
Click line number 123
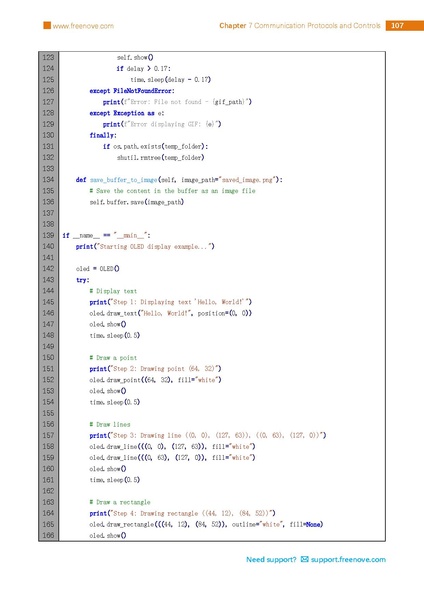tap(48, 57)
